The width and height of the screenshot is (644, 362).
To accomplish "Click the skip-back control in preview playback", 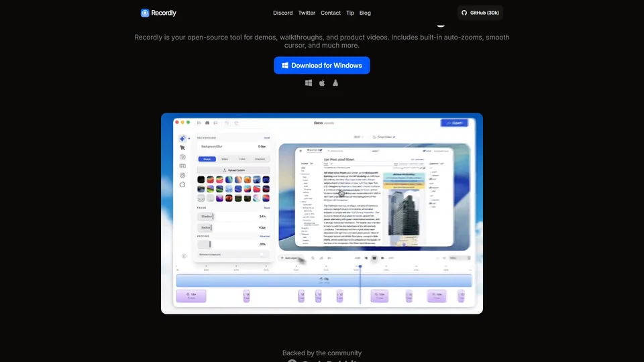I will tap(366, 258).
